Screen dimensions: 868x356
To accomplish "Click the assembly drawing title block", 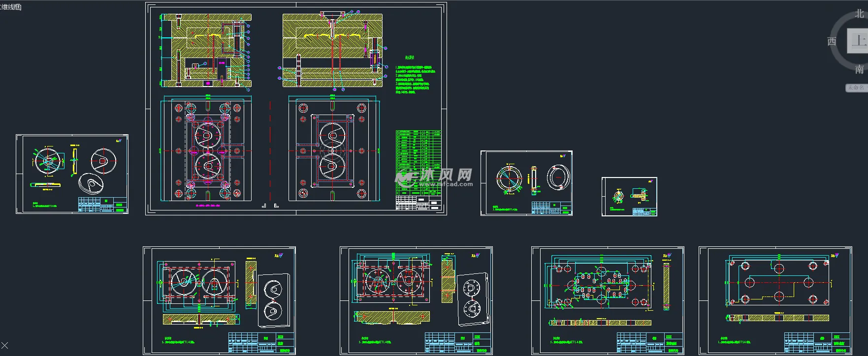I will click(418, 203).
